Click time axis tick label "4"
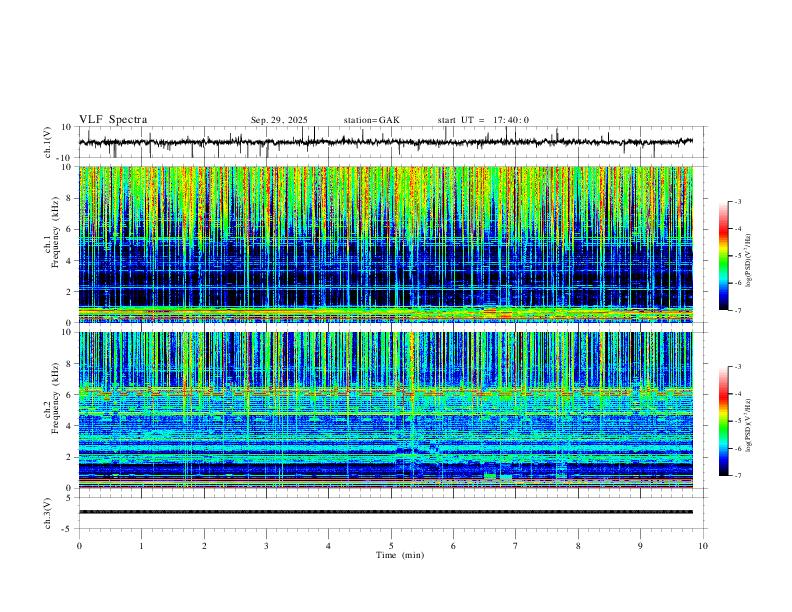 [328, 546]
